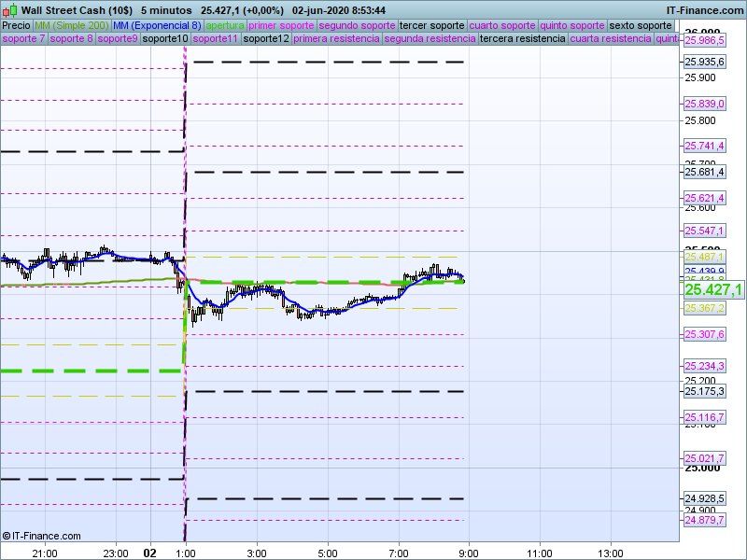The height and width of the screenshot is (560, 747).
Task: Click the segundo soporte legend label
Action: (357, 25)
